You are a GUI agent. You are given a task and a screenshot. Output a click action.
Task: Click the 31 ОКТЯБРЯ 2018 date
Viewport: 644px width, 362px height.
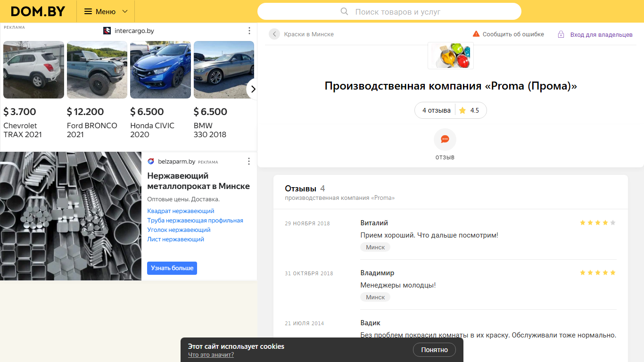(309, 273)
